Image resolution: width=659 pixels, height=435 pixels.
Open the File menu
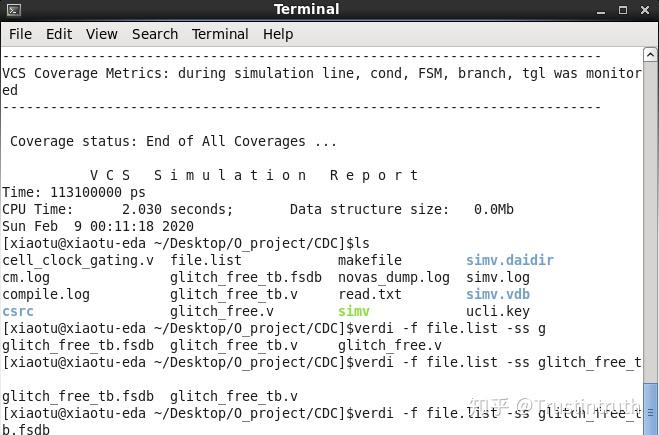[20, 34]
